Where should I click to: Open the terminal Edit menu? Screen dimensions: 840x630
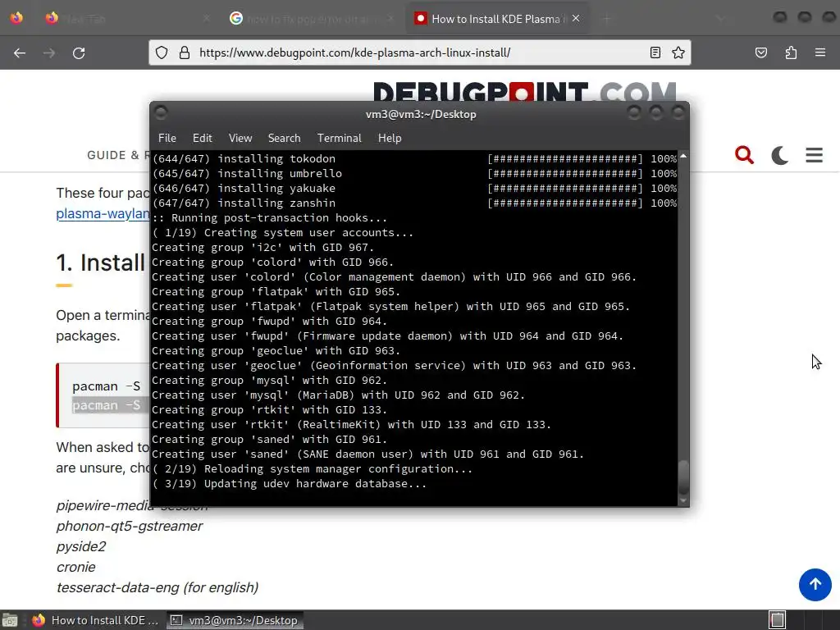tap(202, 138)
